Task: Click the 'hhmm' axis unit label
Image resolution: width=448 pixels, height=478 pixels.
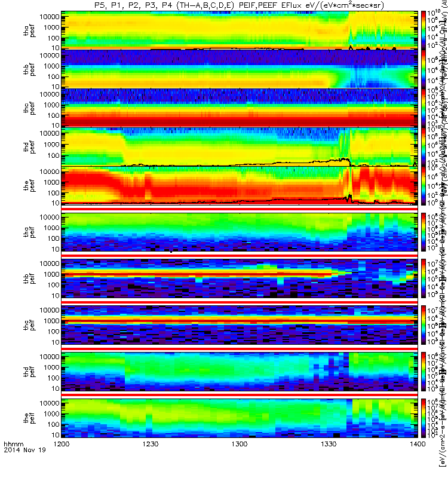Action: 13,444
